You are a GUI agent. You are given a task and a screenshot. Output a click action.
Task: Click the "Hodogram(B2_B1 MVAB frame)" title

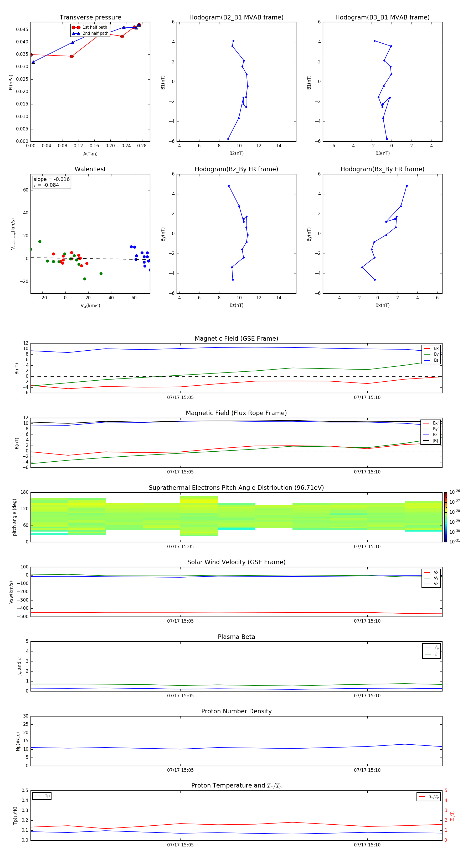coord(236,18)
